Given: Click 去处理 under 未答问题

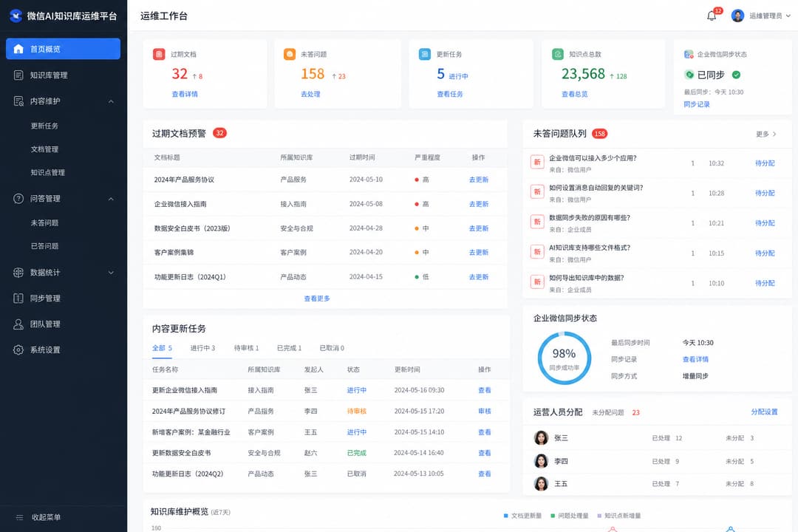Looking at the screenshot, I should tap(310, 94).
